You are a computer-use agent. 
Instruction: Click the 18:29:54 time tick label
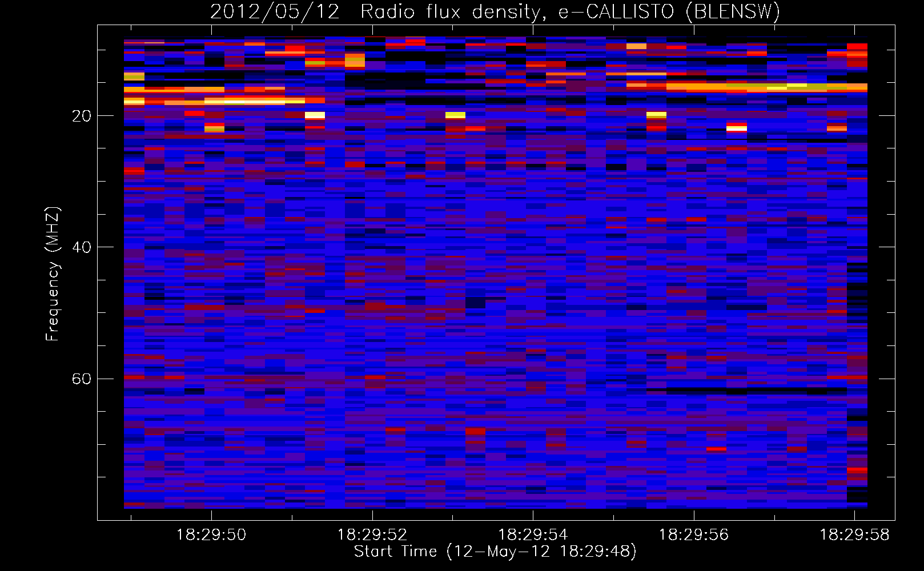[x=533, y=535]
